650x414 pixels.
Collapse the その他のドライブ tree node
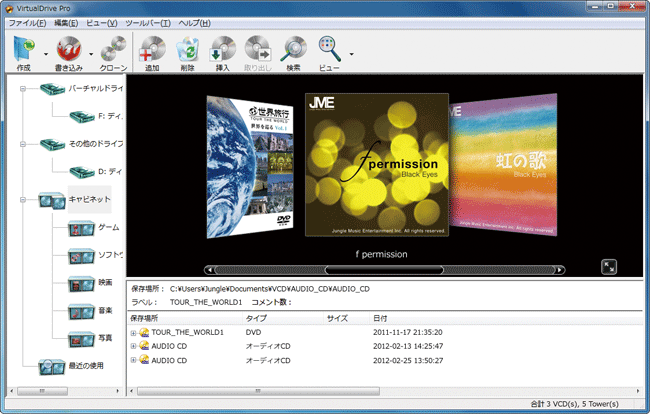23,144
